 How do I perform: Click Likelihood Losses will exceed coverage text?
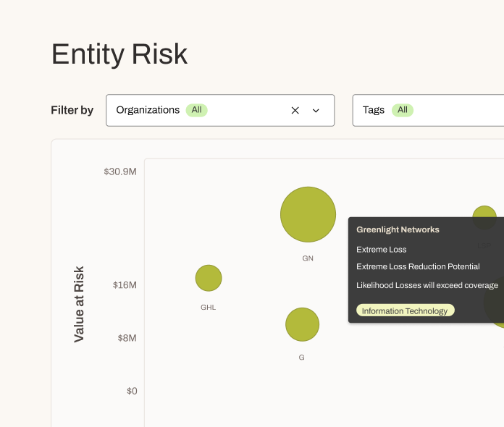[427, 285]
